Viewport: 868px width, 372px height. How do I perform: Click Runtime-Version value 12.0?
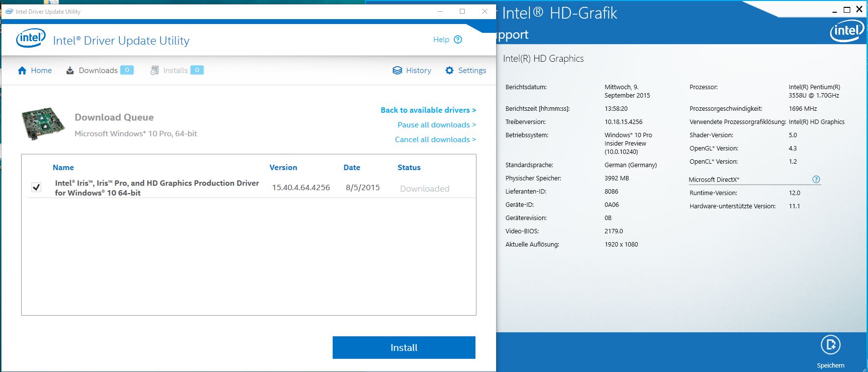pos(794,193)
